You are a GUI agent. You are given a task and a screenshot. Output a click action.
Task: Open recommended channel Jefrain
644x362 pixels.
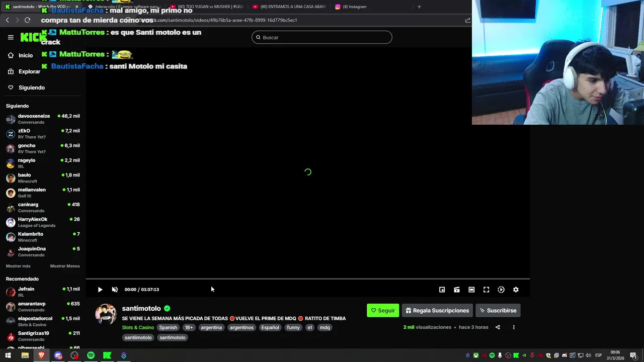click(43, 292)
